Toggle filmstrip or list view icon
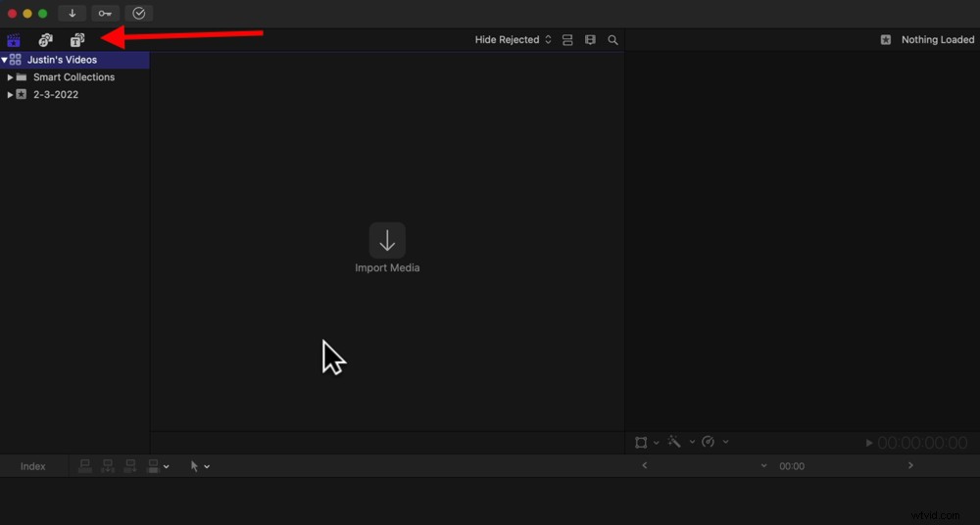 coord(567,40)
